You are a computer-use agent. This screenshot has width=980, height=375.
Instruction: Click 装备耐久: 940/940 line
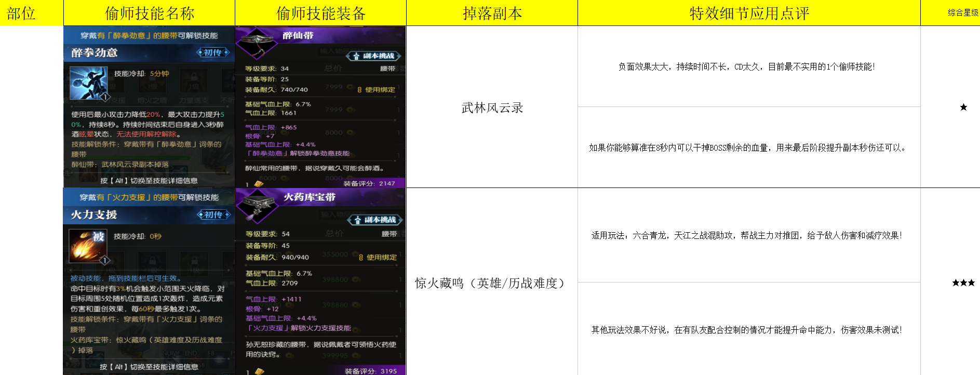click(x=277, y=257)
